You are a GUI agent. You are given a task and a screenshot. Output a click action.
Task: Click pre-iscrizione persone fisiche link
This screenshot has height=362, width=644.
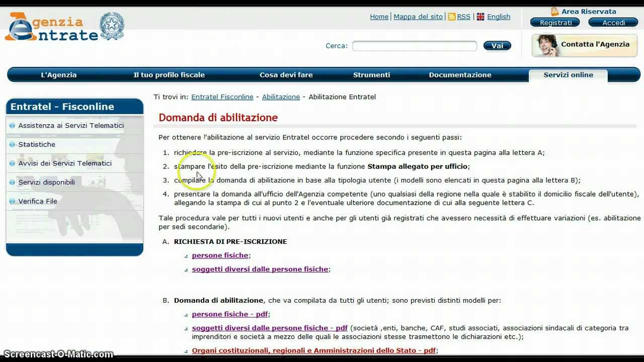[220, 255]
